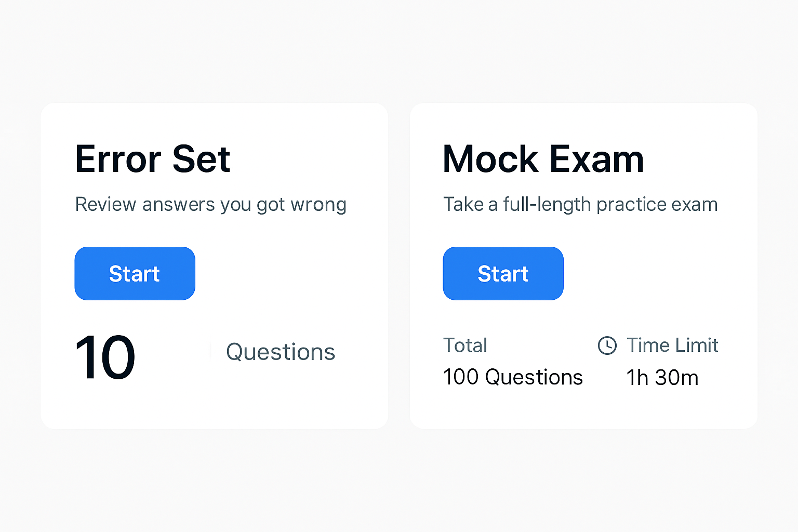Select the "Take a full-length practice exam" description

point(580,205)
